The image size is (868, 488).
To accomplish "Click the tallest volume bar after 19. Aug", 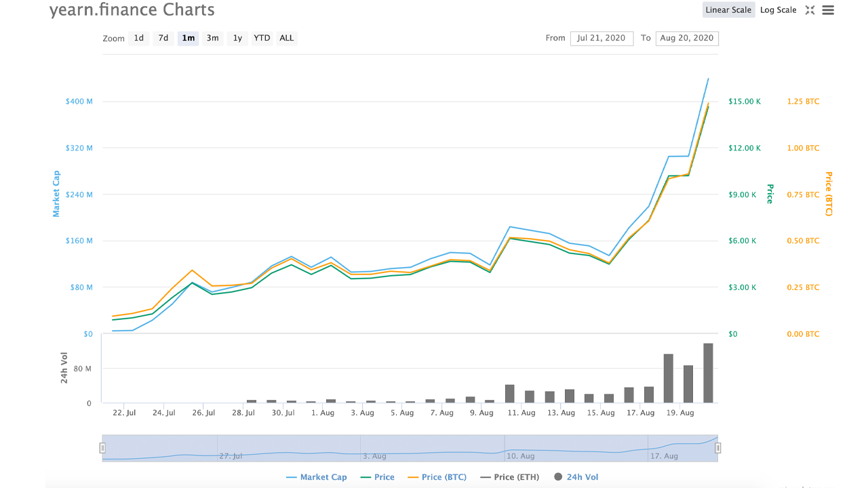I will tap(708, 373).
